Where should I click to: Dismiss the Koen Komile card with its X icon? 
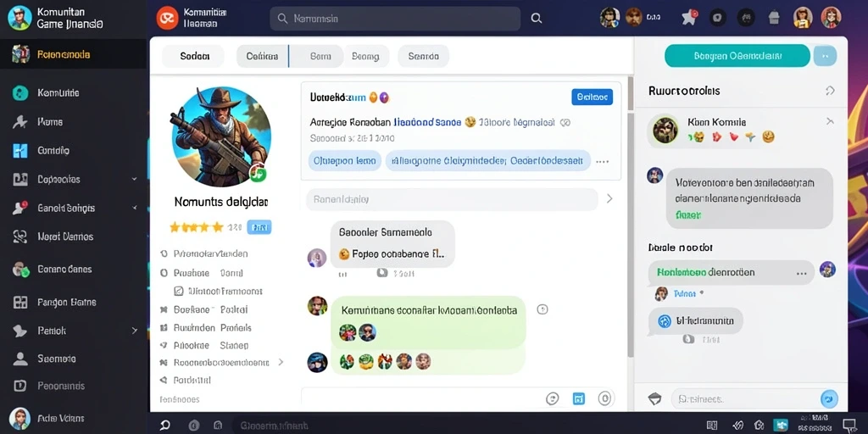coord(830,120)
